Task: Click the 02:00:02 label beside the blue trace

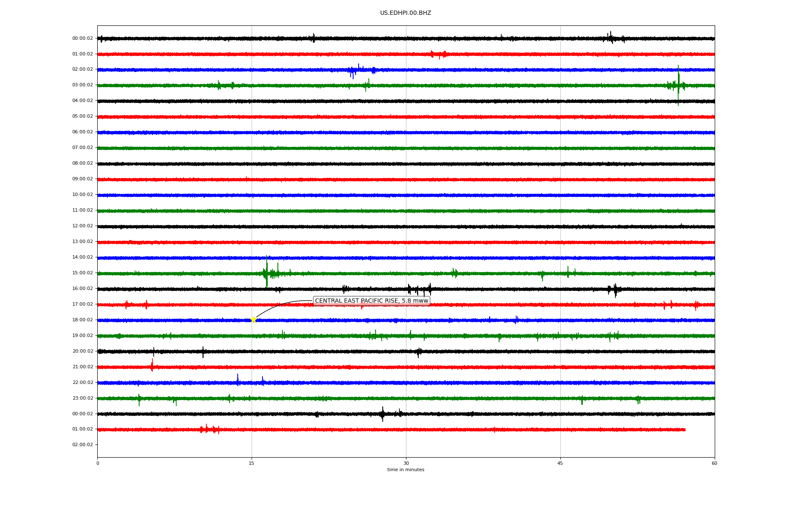Action: (82, 69)
